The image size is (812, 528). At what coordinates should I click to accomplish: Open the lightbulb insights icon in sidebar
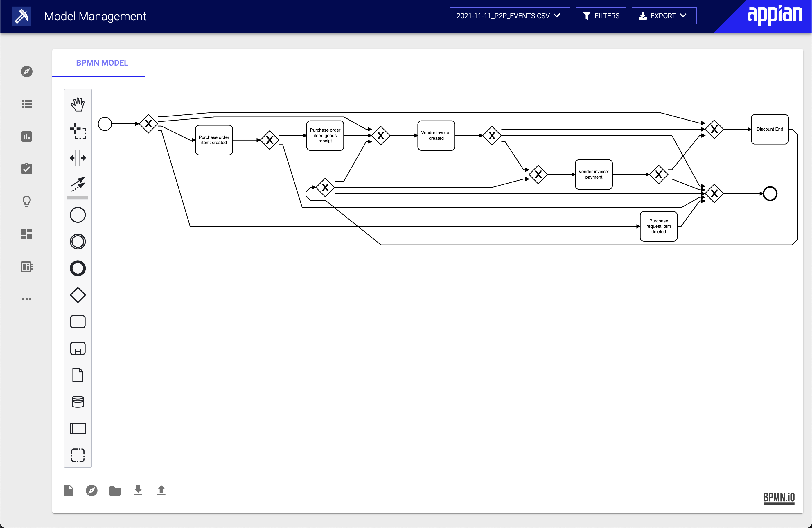(27, 201)
